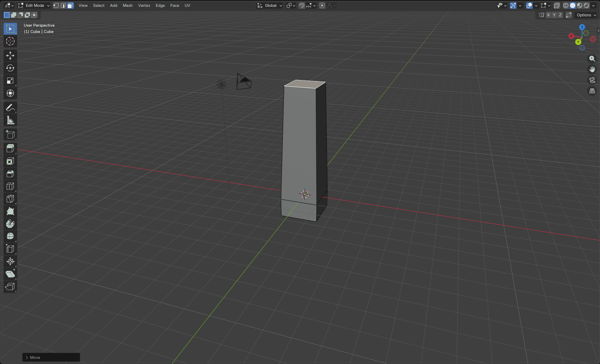Choose the Loop Cut tool
Image resolution: width=600 pixels, height=364 pixels.
point(10,186)
